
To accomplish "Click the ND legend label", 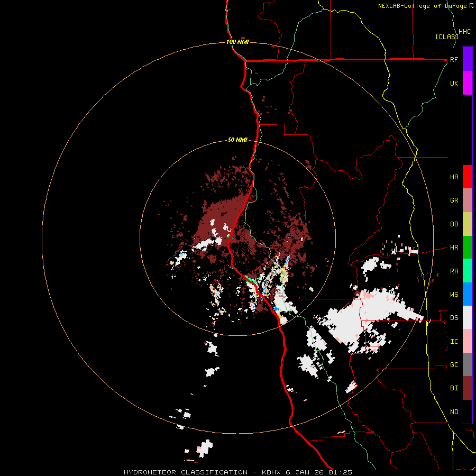I will pos(454,412).
